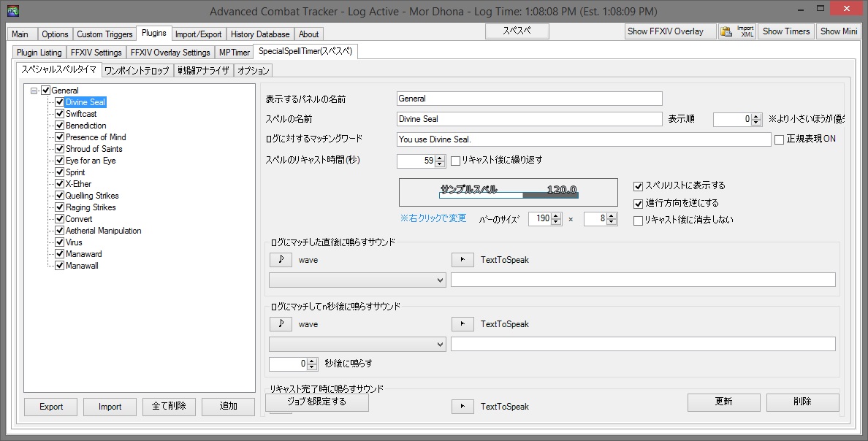Click the 追加 button

228,407
